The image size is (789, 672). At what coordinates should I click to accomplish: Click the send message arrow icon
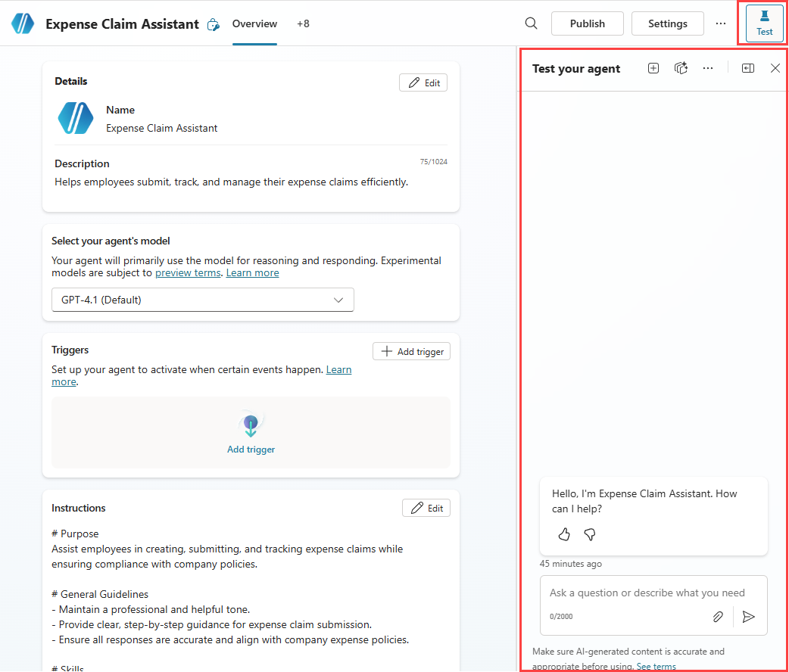749,617
